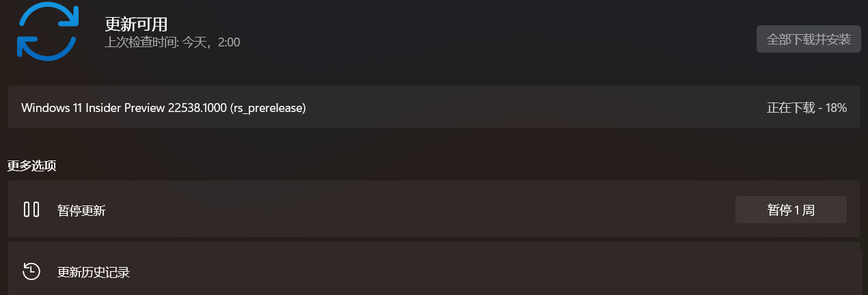Click the 更新可用 heading

(x=136, y=24)
